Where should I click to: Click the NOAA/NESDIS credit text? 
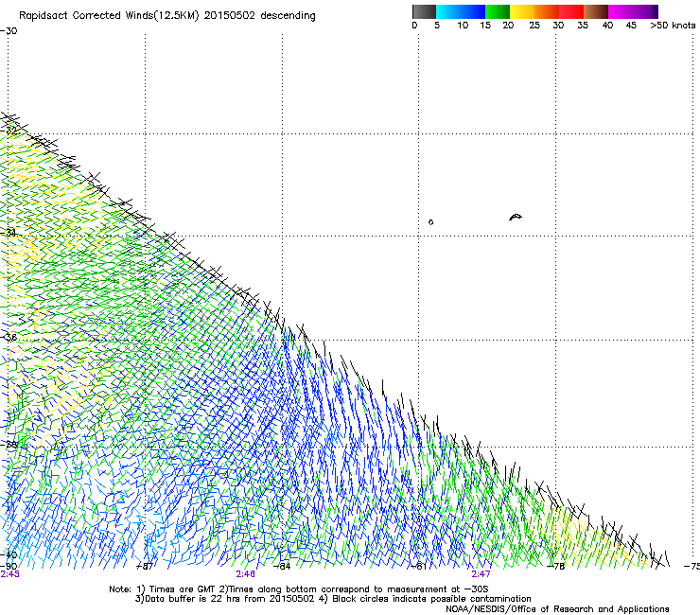tap(557, 609)
